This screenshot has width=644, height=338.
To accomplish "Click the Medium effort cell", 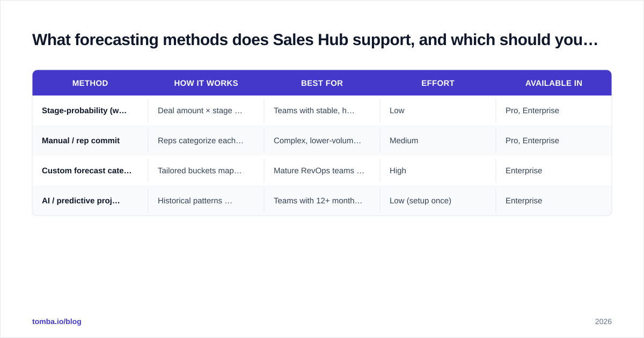I will [438, 141].
